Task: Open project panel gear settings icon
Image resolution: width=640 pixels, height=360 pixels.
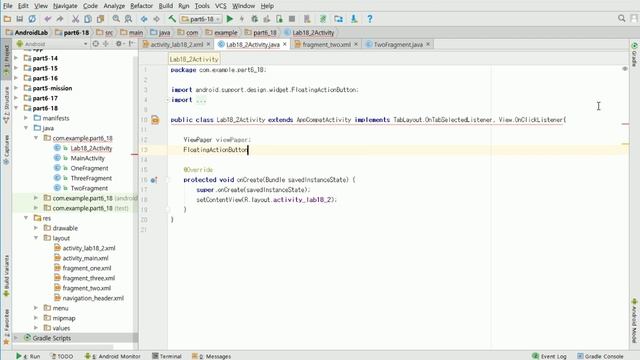Action: (118, 44)
